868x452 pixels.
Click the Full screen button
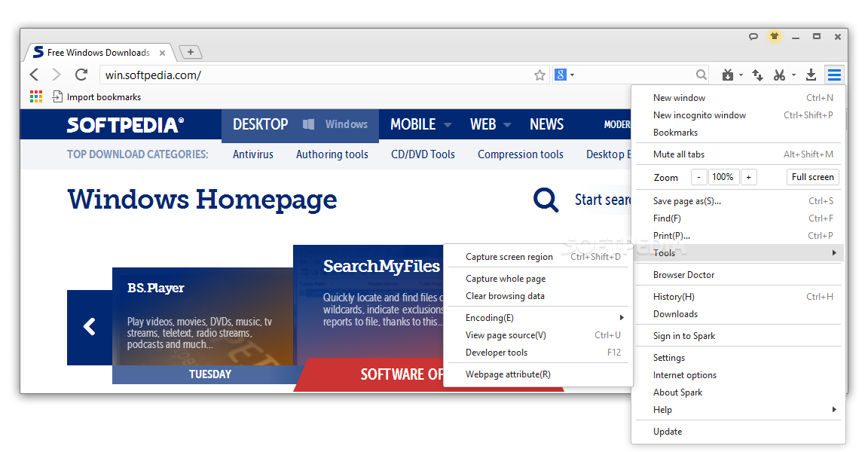click(x=813, y=177)
